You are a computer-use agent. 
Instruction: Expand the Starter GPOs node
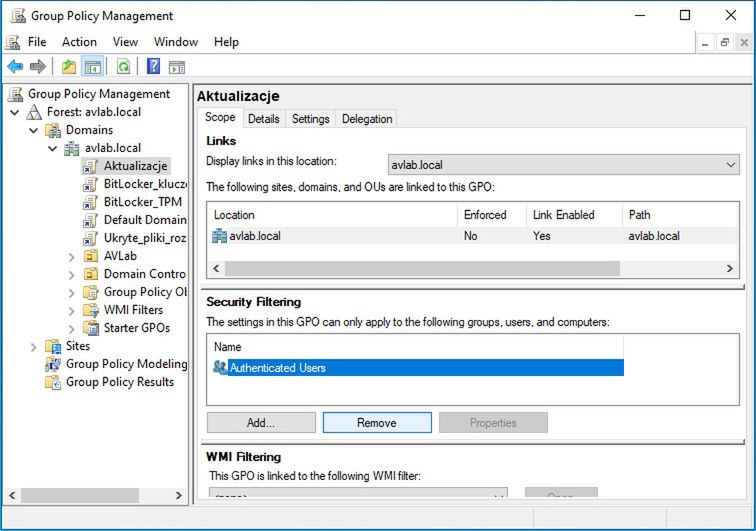pyautogui.click(x=71, y=328)
